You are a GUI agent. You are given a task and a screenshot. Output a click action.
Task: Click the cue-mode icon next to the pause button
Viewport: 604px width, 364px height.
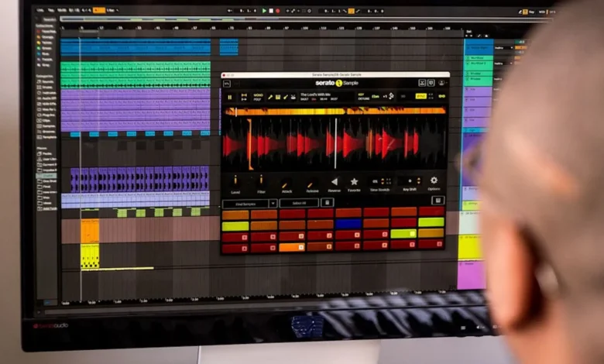[x=244, y=97]
